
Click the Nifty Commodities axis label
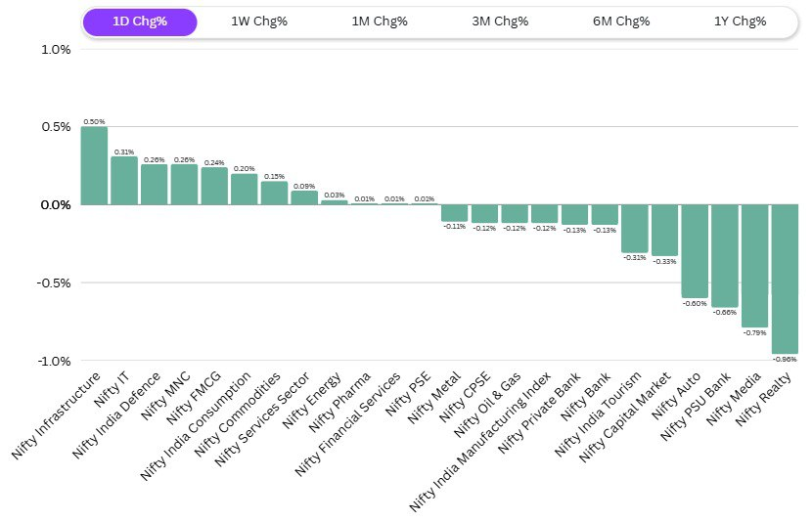(x=238, y=413)
